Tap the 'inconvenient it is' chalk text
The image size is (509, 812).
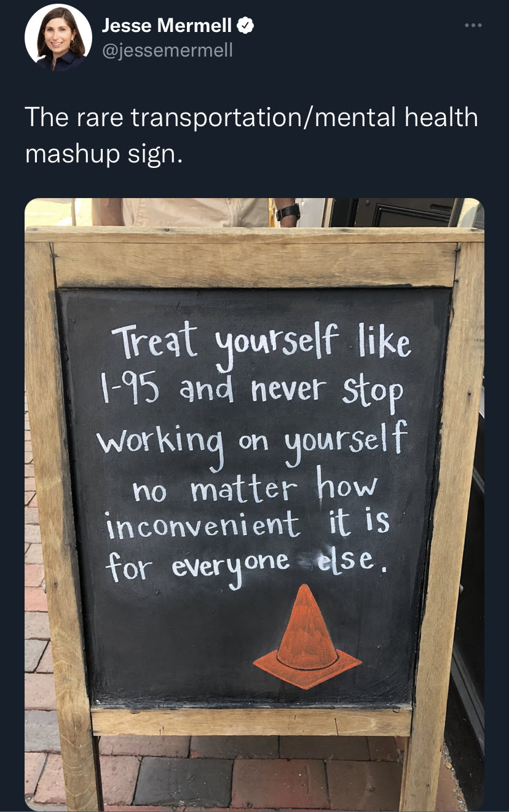pyautogui.click(x=247, y=524)
